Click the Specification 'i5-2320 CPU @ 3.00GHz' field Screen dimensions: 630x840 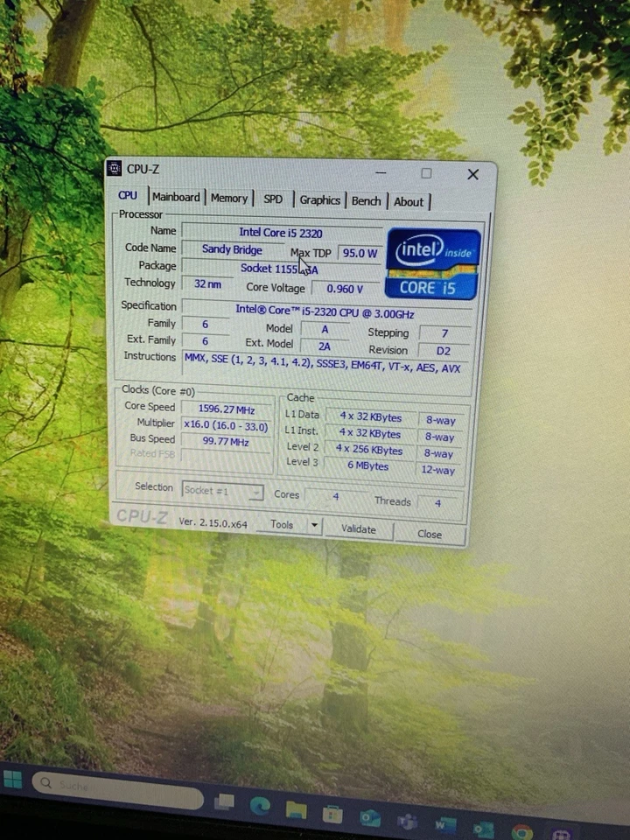click(325, 312)
